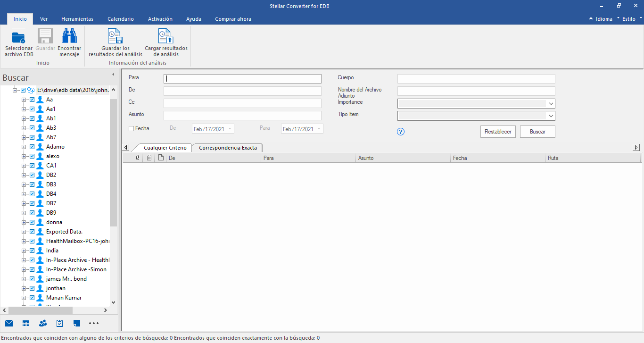This screenshot has width=644, height=343.
Task: Select the Cualquier Criterio tab
Action: [x=165, y=148]
